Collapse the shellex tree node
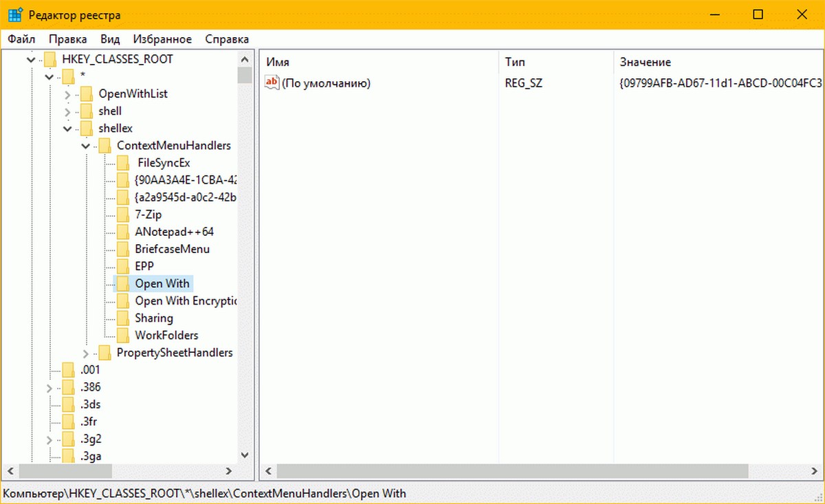 click(x=67, y=129)
